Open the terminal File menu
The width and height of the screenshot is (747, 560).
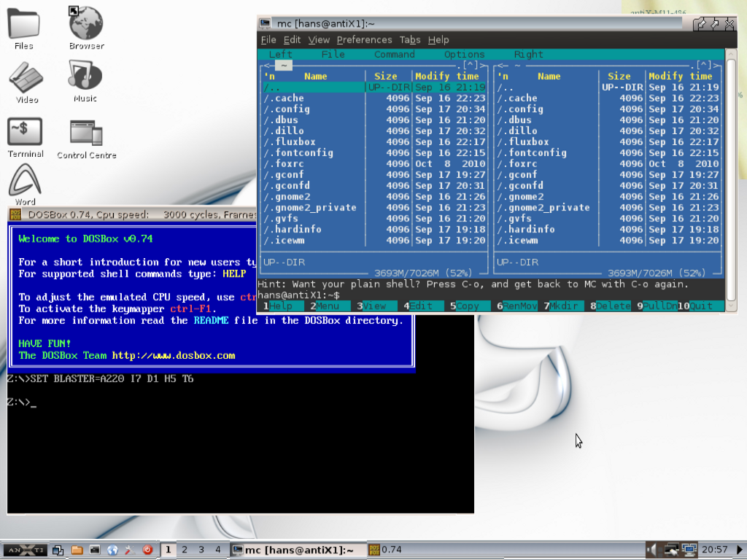point(268,40)
